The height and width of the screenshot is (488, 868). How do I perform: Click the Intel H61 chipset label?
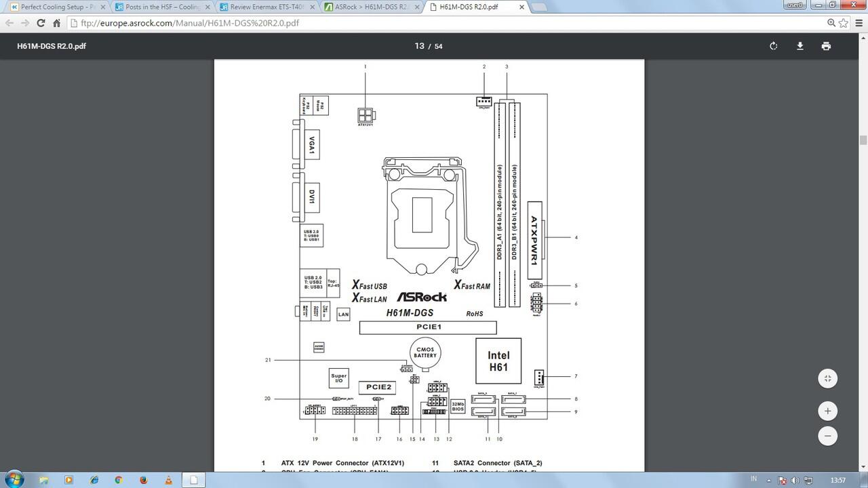pos(498,361)
